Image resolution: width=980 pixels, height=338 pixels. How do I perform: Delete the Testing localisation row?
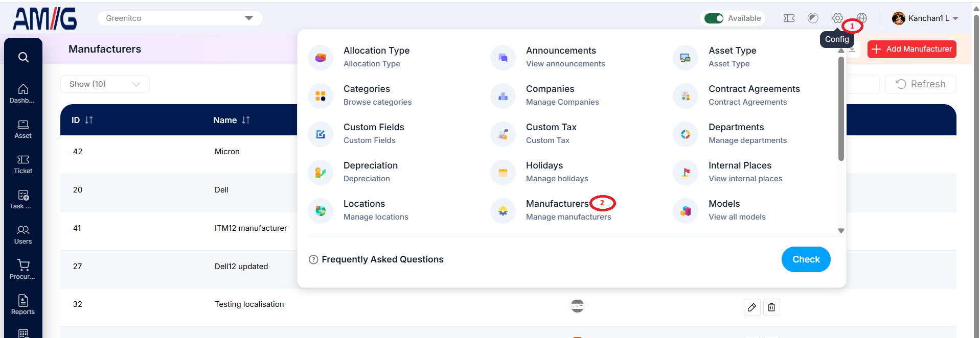click(x=771, y=307)
